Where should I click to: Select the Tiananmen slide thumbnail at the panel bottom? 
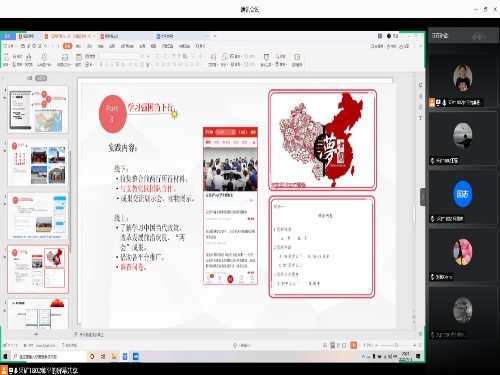(38, 313)
